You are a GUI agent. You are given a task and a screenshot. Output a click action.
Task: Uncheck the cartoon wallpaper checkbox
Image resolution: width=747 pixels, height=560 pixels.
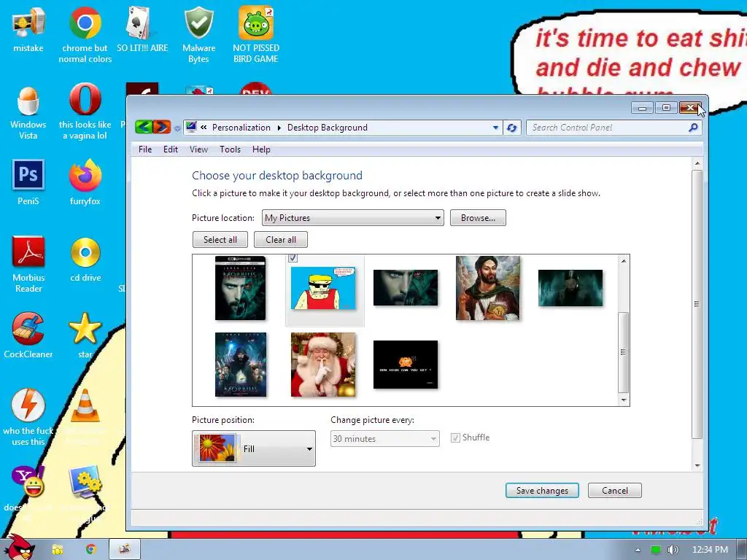click(293, 258)
